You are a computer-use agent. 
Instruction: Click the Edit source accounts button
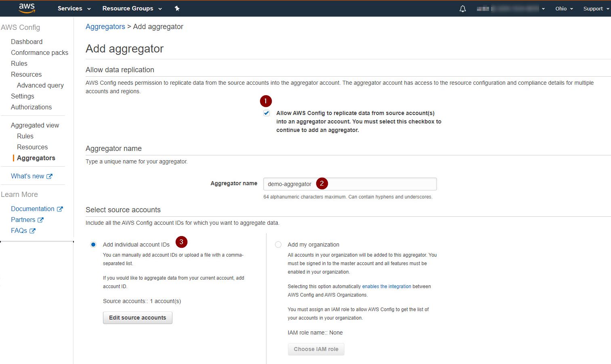click(138, 318)
